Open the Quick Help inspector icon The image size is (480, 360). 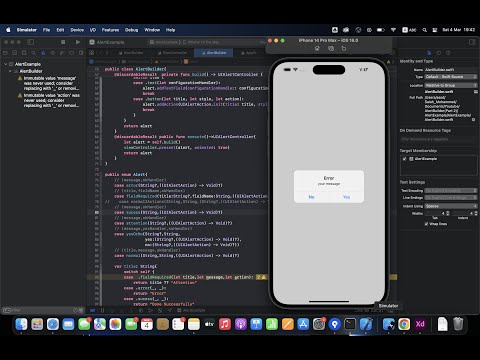point(448,53)
